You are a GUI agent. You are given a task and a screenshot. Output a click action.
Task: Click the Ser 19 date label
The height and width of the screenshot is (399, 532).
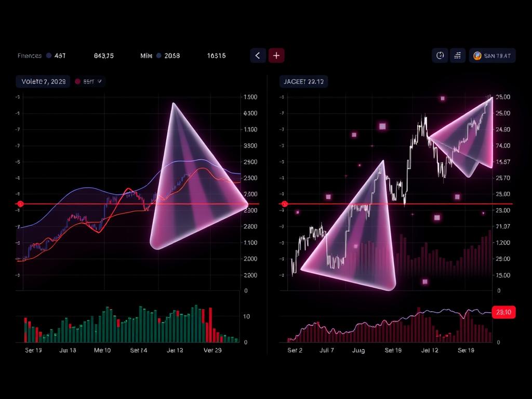[33, 350]
